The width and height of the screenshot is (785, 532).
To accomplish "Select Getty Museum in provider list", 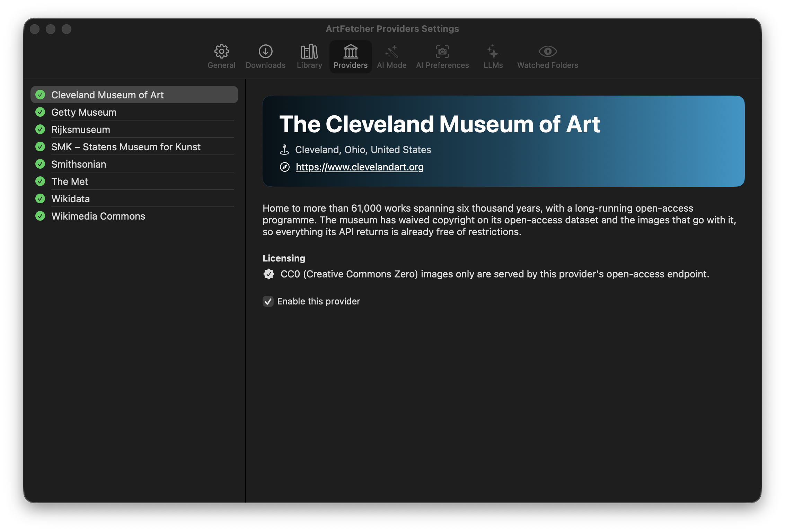I will click(x=134, y=112).
